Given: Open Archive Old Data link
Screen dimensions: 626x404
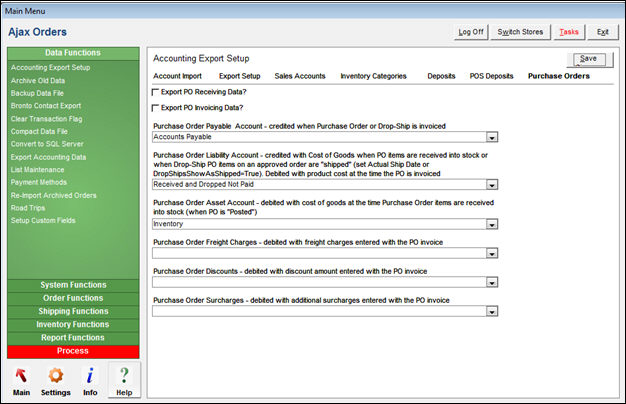Looking at the screenshot, I should click(38, 81).
